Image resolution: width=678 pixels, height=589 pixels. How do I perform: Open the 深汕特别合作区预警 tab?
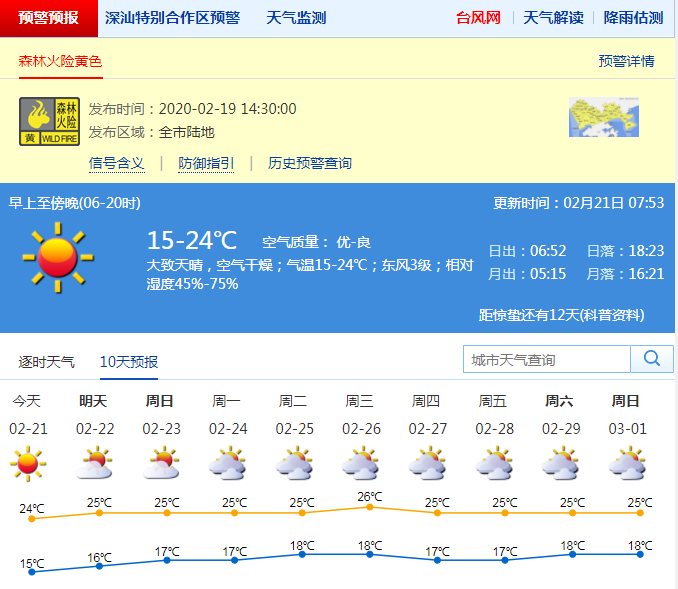172,18
